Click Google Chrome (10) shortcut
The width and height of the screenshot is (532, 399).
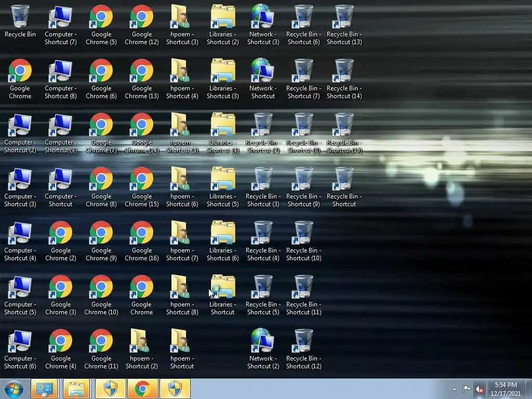(101, 295)
